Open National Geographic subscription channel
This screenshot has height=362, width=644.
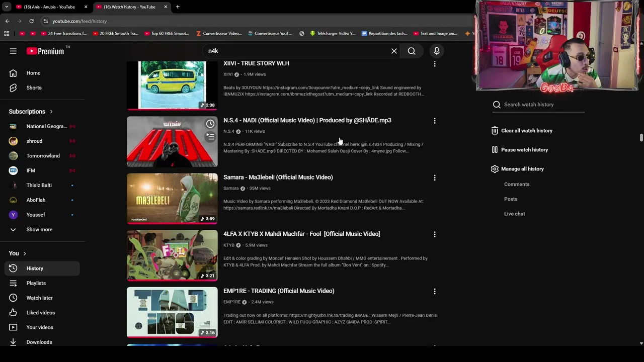click(42, 126)
